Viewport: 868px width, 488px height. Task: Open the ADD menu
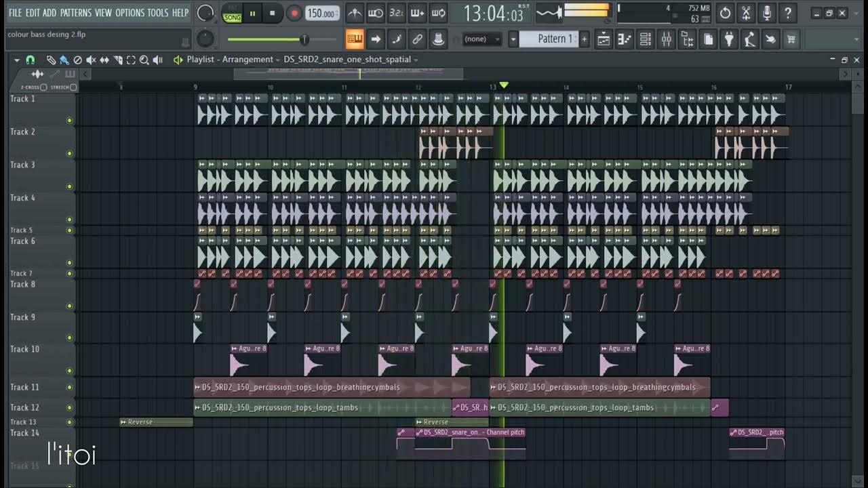50,13
